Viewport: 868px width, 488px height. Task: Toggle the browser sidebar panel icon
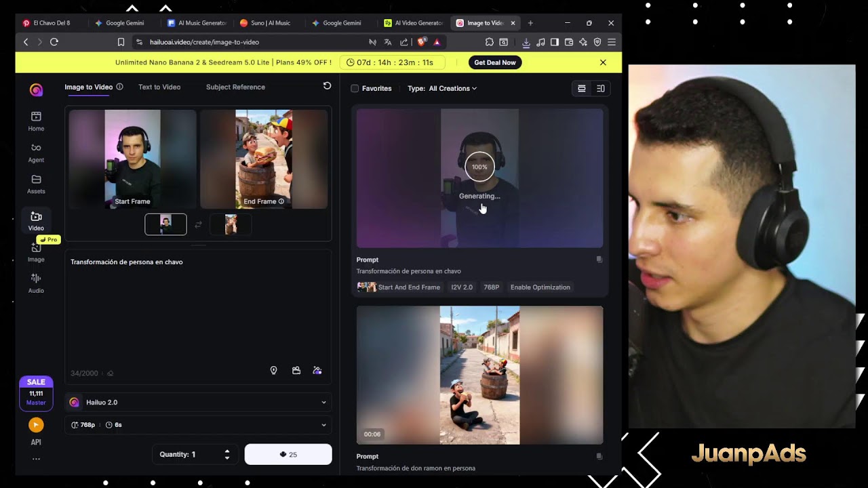point(555,42)
